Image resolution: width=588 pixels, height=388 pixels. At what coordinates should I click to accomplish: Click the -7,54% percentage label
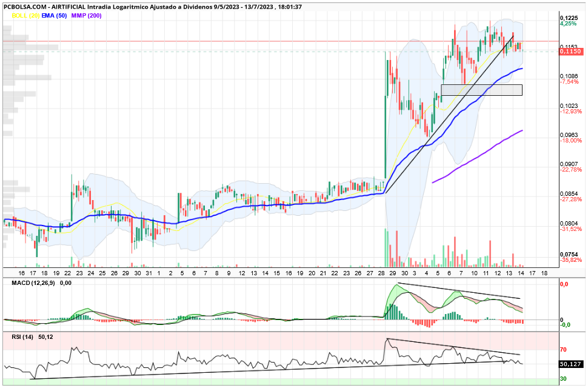(569, 82)
